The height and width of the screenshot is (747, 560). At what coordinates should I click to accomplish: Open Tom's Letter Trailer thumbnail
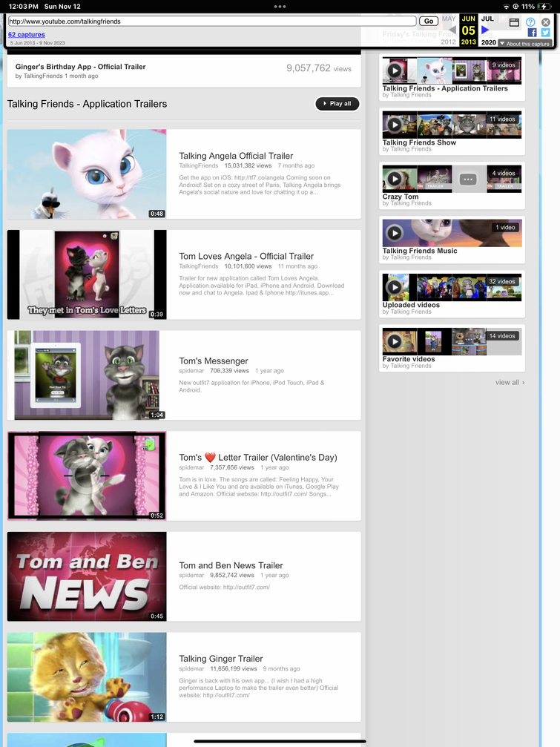(87, 475)
